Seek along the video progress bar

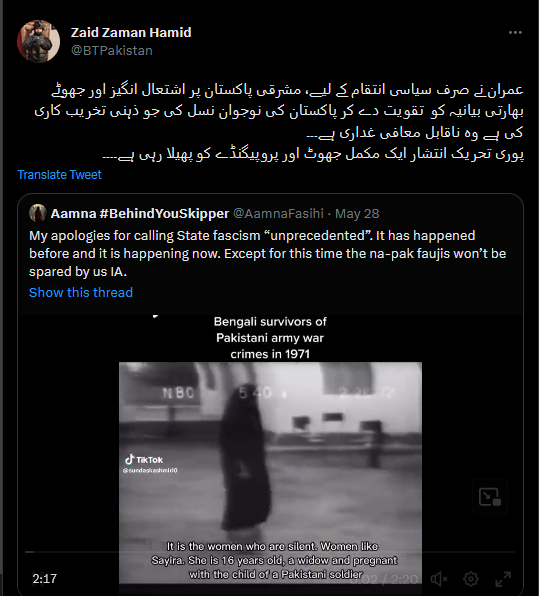[270, 552]
